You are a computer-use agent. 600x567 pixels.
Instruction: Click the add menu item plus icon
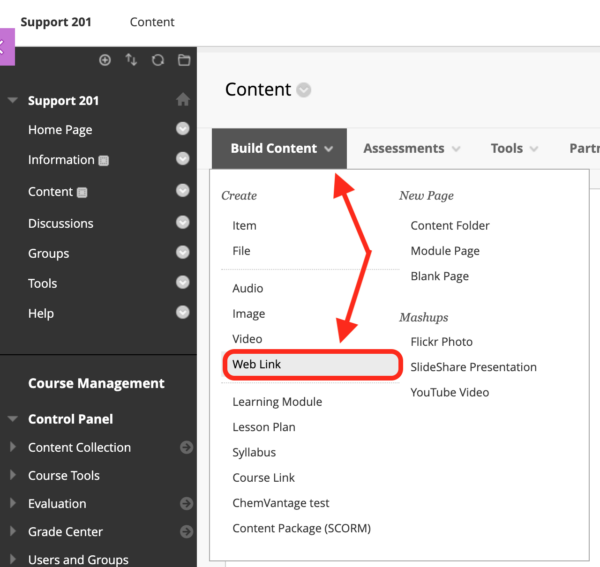[105, 60]
